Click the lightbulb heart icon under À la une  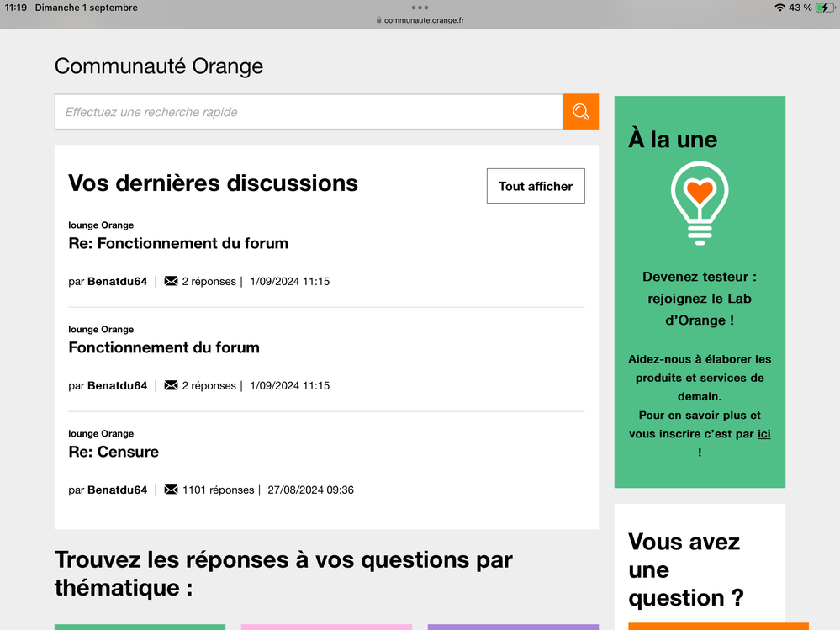700,203
